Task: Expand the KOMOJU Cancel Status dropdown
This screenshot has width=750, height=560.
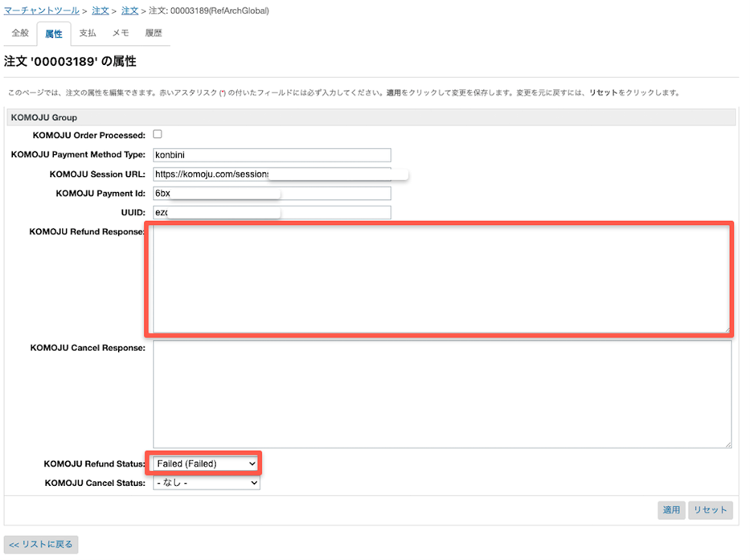Action: (207, 483)
